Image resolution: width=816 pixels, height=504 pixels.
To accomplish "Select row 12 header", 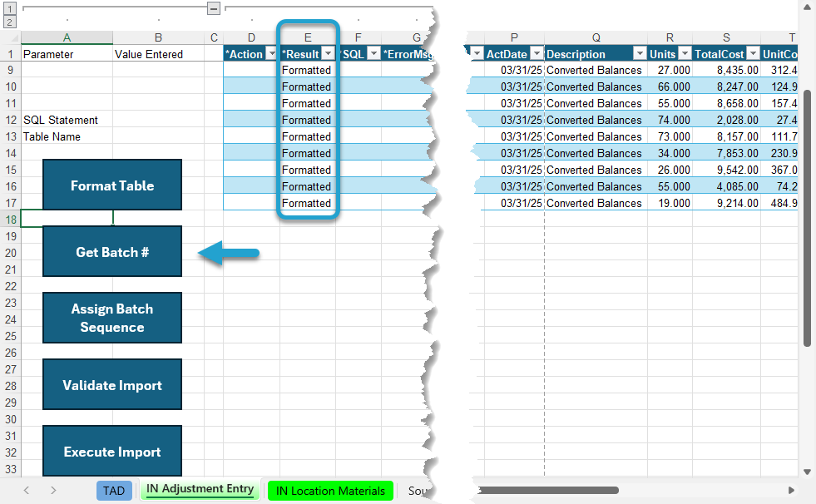I will 11,120.
